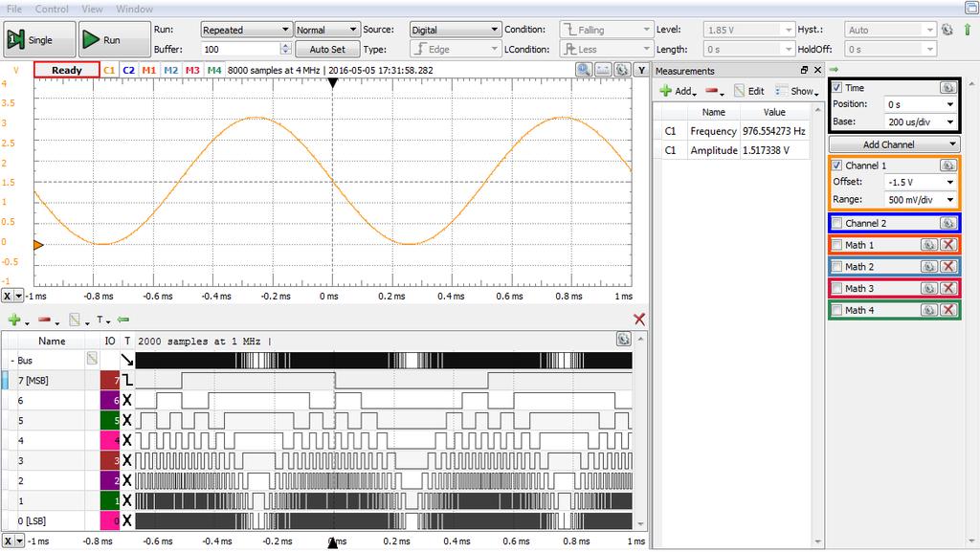Screen dimensions: 980x552
Task: Add a measurement with the green plus
Action: point(677,91)
